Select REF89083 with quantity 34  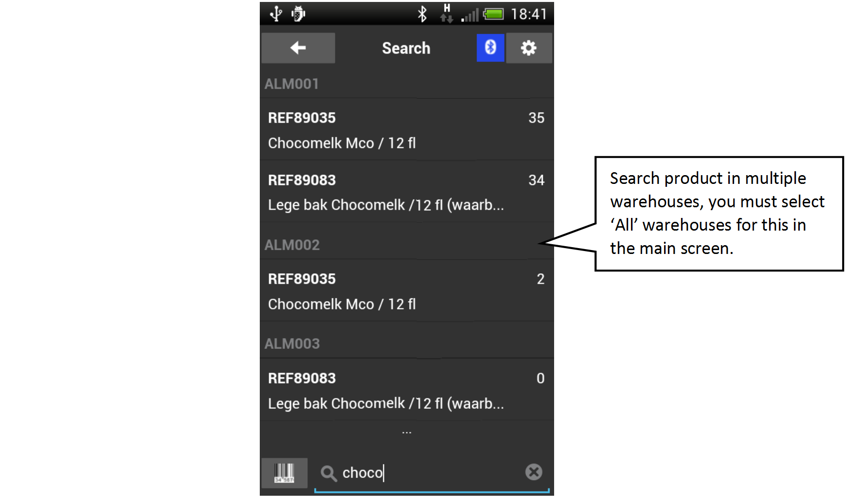coord(407,192)
